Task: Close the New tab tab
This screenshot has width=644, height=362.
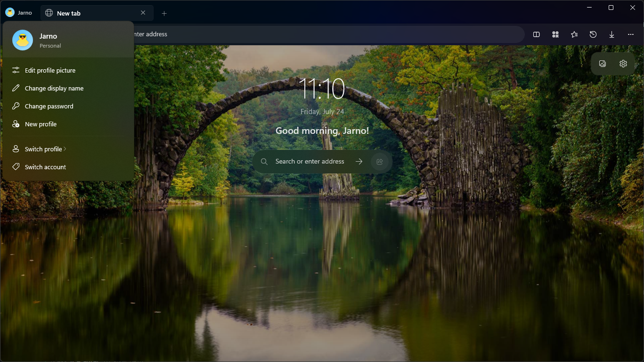Action: coord(143,13)
